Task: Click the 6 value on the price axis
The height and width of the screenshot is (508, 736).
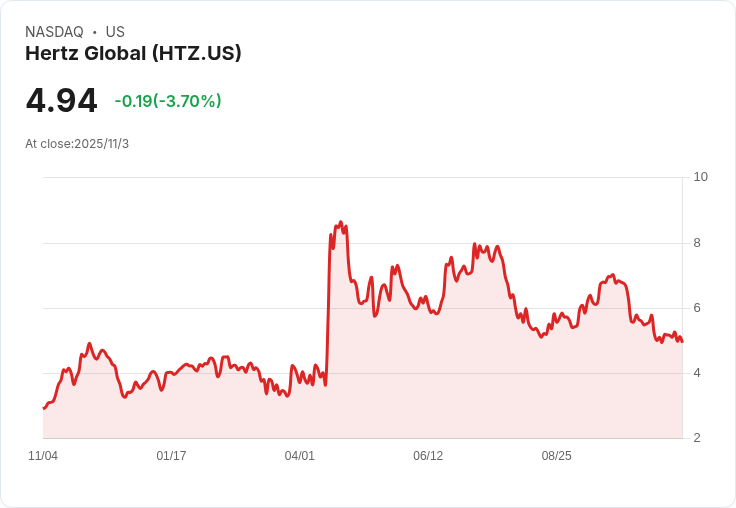Action: click(697, 308)
